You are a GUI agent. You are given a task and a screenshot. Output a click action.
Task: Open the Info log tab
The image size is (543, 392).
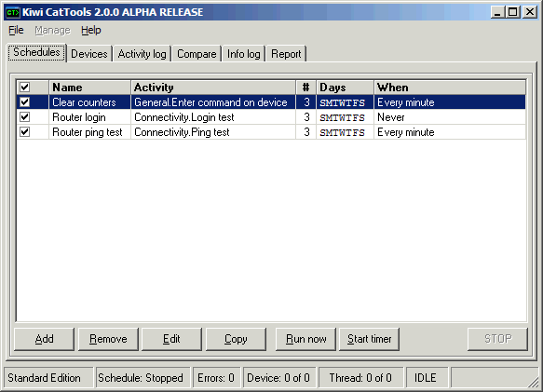pos(244,54)
